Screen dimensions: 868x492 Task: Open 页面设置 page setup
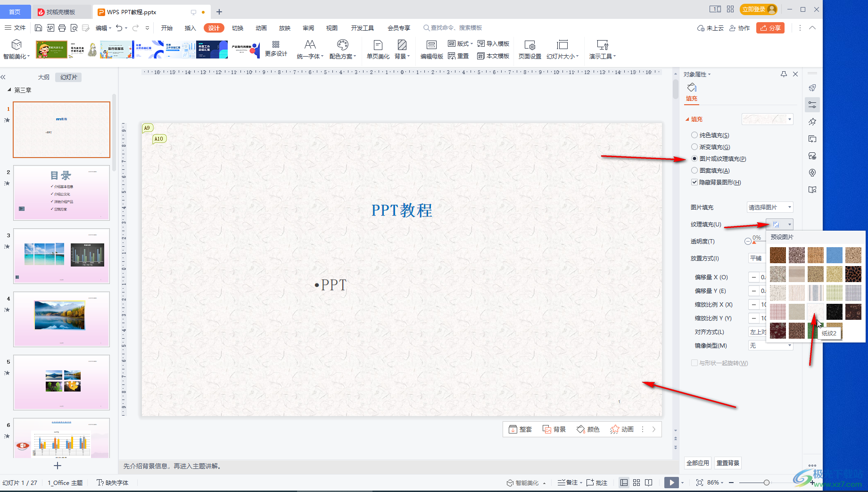point(529,50)
